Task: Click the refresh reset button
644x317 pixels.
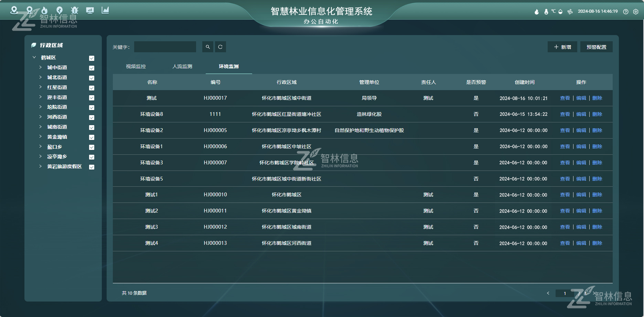Action: pyautogui.click(x=221, y=47)
